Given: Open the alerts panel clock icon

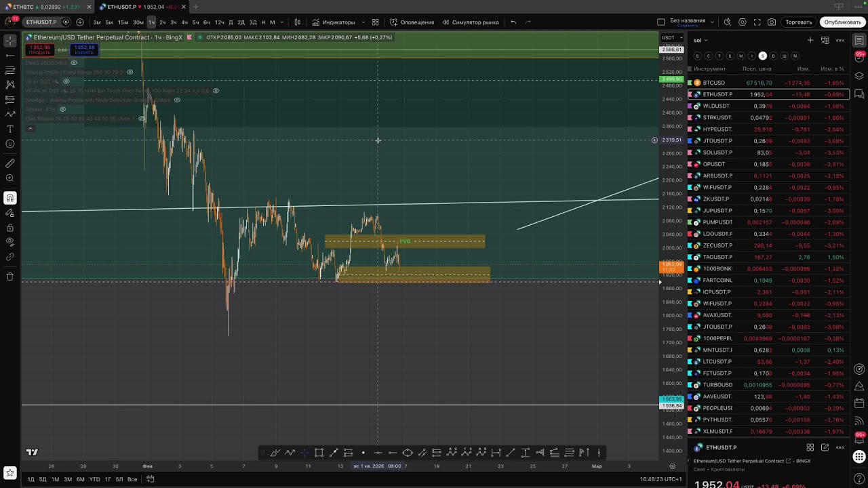Looking at the screenshot, I should (859, 58).
